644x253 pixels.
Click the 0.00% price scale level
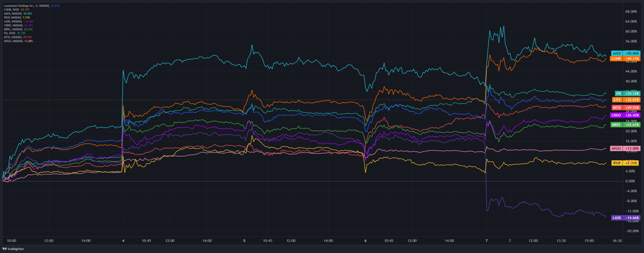[630, 181]
